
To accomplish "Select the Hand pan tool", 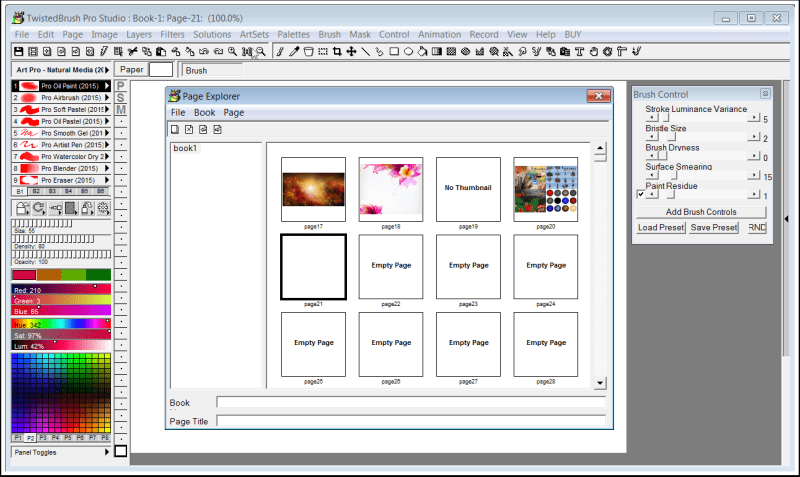I will coord(593,52).
